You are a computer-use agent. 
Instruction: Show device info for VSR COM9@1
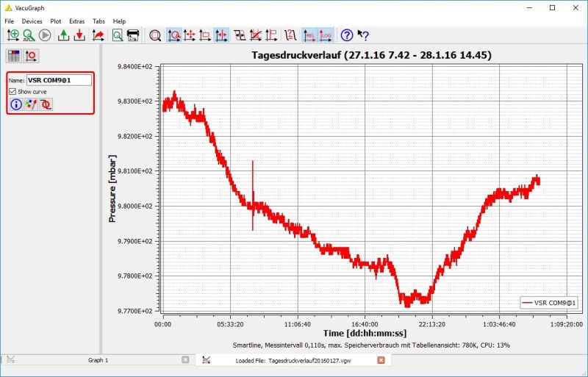(x=16, y=104)
